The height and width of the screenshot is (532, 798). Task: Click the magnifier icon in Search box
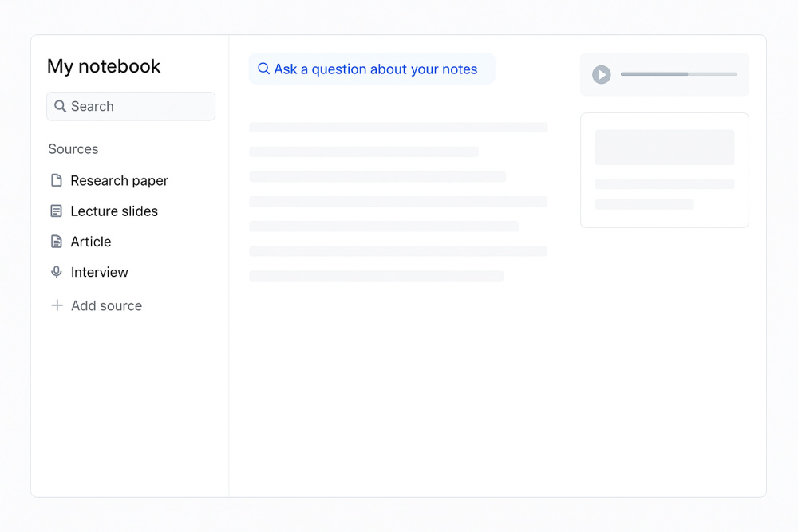(x=60, y=106)
